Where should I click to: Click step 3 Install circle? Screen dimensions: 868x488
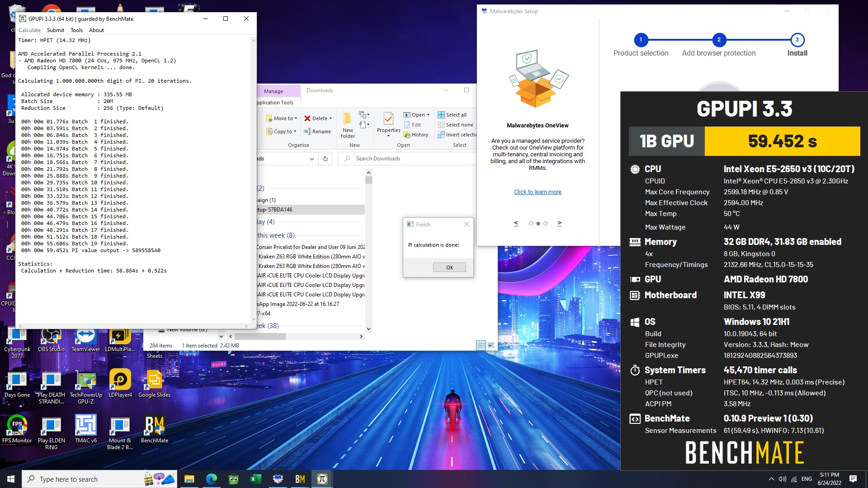797,40
